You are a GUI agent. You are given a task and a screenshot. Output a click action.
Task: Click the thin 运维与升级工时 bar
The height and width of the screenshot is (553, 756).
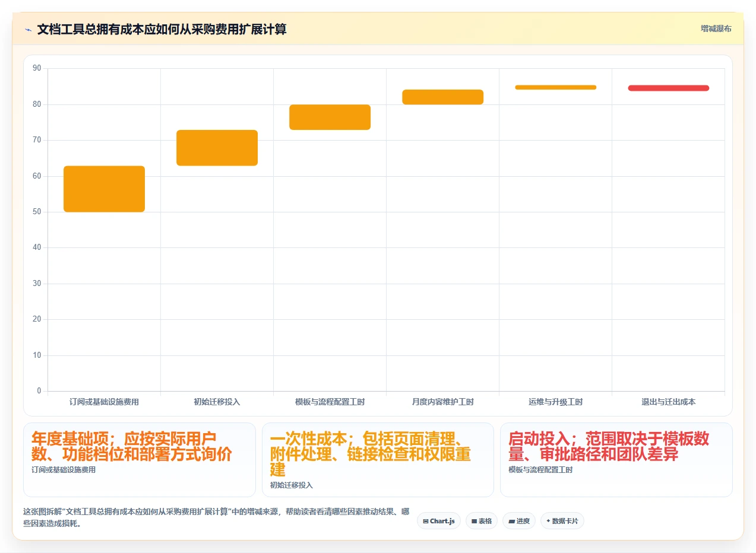tap(555, 87)
